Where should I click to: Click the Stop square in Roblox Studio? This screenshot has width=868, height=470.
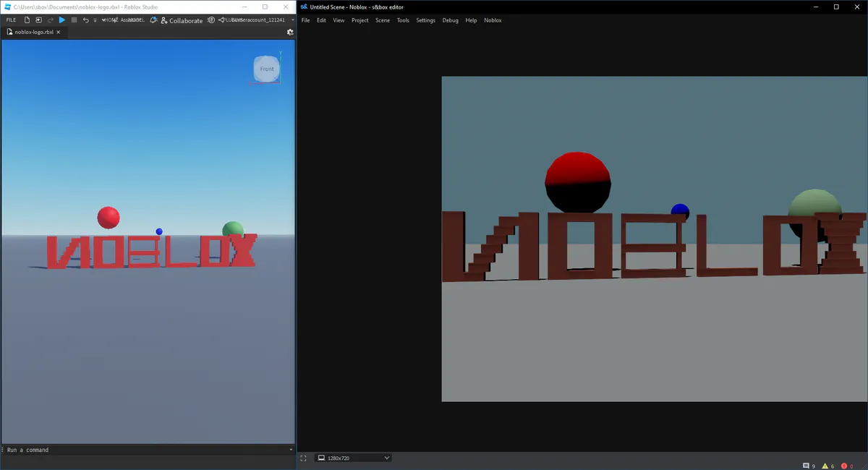click(x=74, y=20)
